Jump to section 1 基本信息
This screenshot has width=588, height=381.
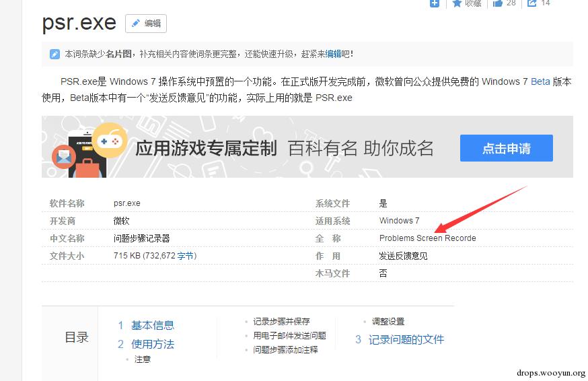(x=146, y=325)
